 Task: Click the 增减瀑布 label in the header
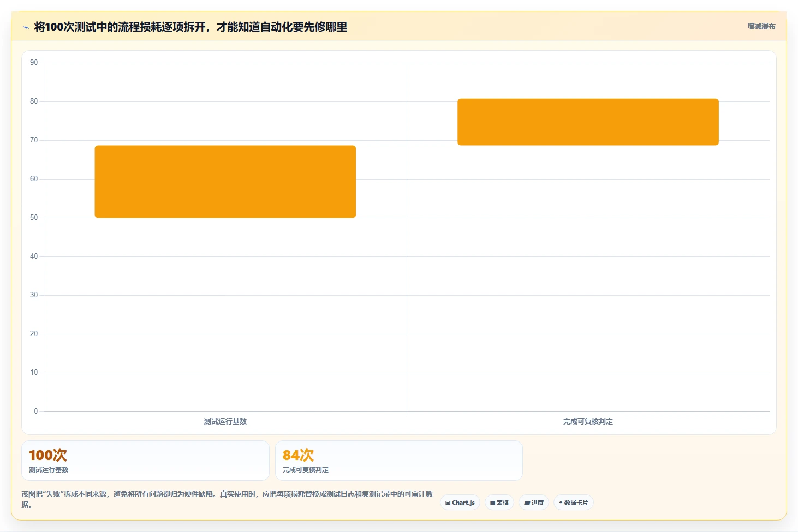tap(761, 26)
